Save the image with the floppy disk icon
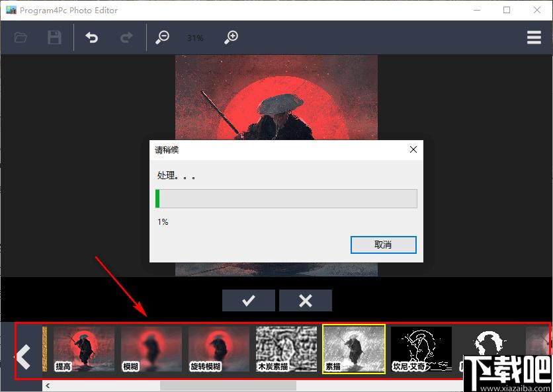The width and height of the screenshot is (553, 392). click(x=54, y=37)
